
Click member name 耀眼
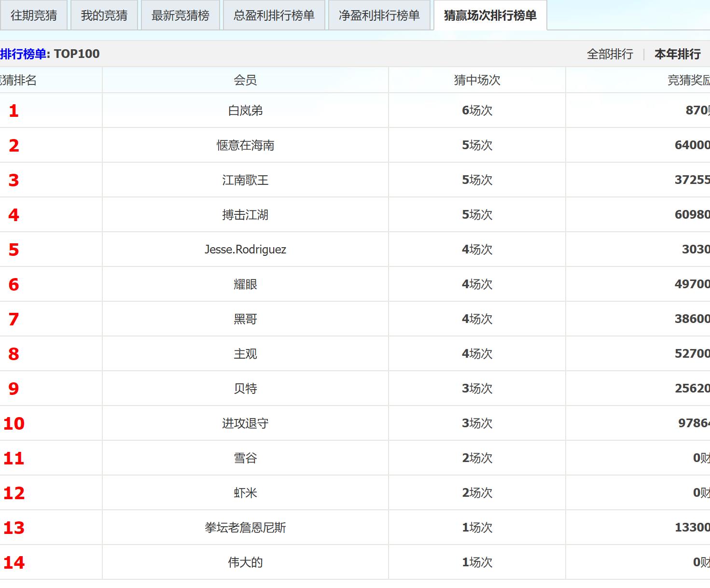(245, 284)
